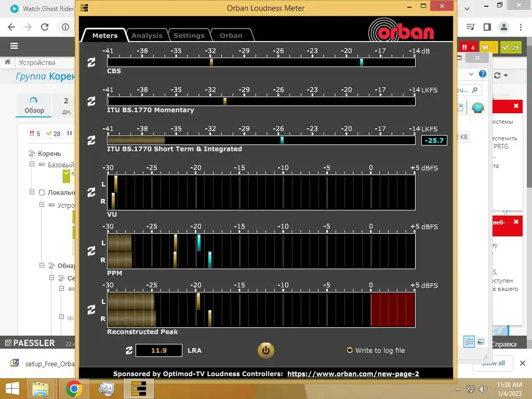
Task: Reset the Reconstructed Peak meter
Action: point(91,310)
